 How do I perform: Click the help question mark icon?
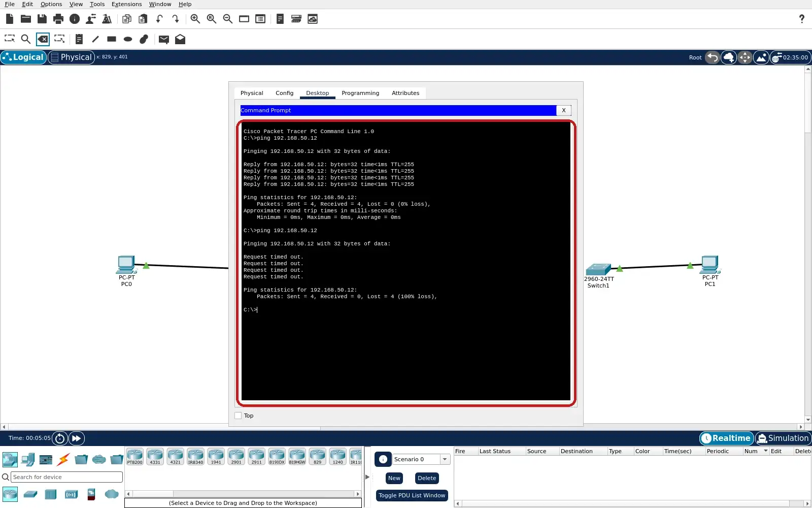pos(802,19)
